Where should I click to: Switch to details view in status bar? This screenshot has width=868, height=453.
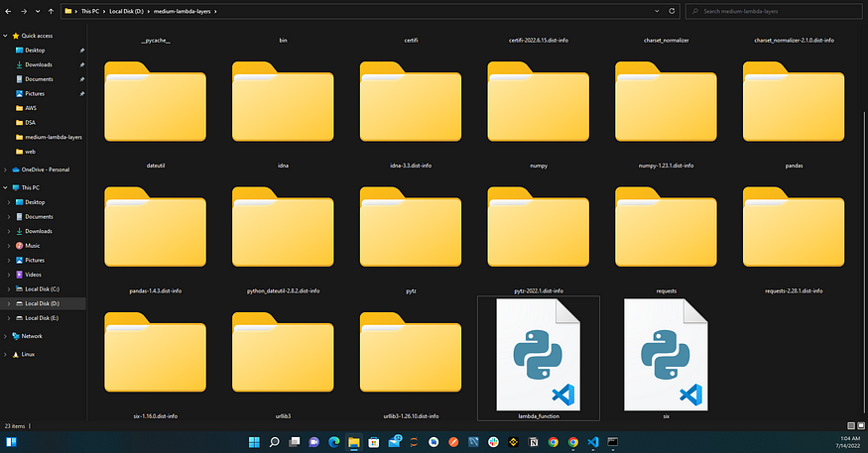click(851, 426)
